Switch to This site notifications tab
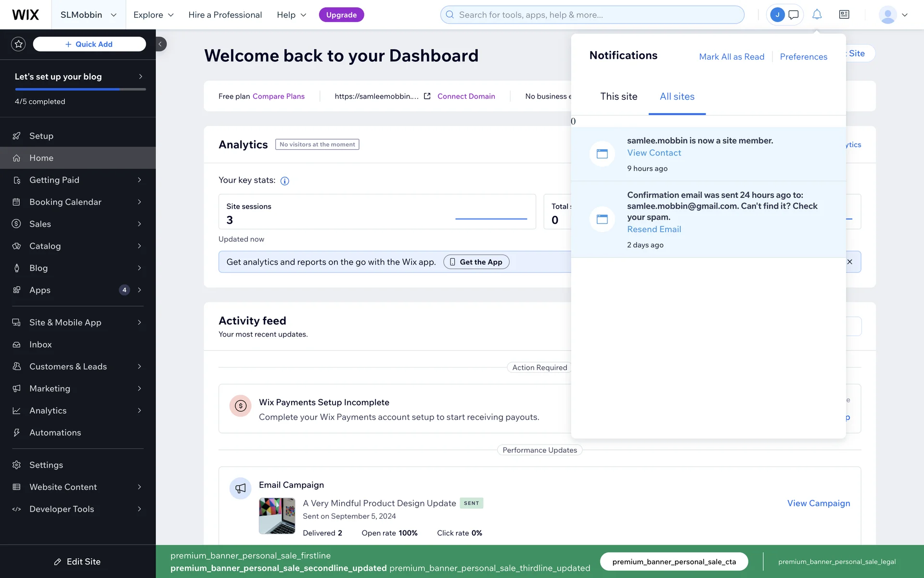 [618, 96]
